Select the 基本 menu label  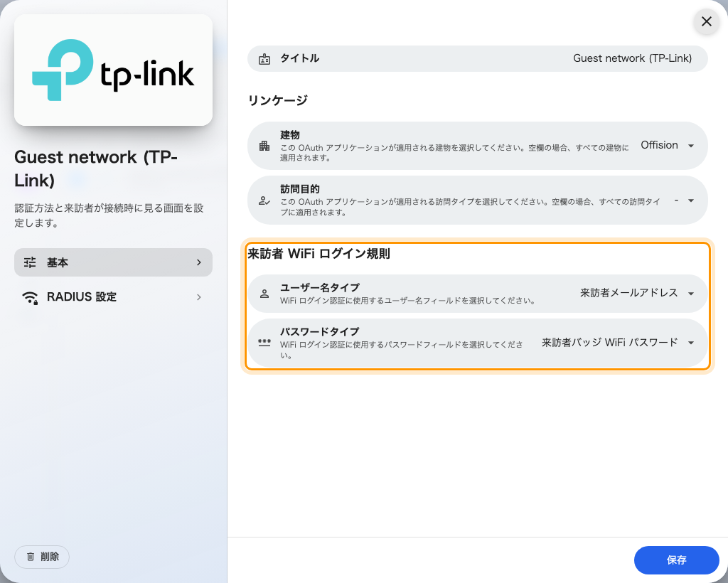[58, 263]
